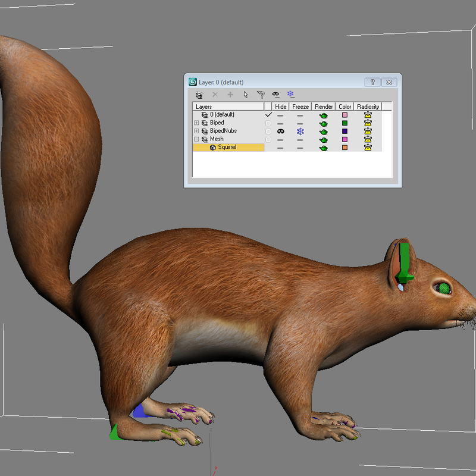Unfreeze the BipedNubs layer
The height and width of the screenshot is (476, 476).
pyautogui.click(x=300, y=130)
